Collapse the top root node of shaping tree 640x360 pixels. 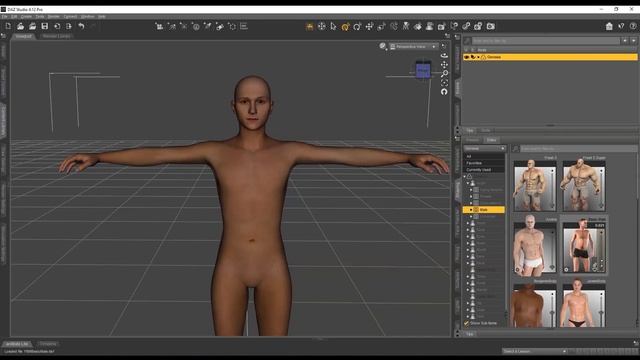[464, 177]
